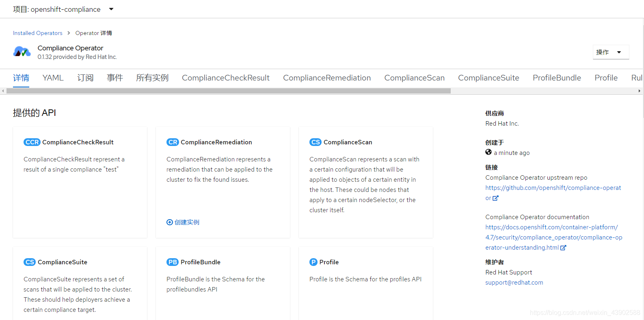This screenshot has height=320, width=644.
Task: Click the CS badge for ComplianceSuite
Action: tap(30, 262)
